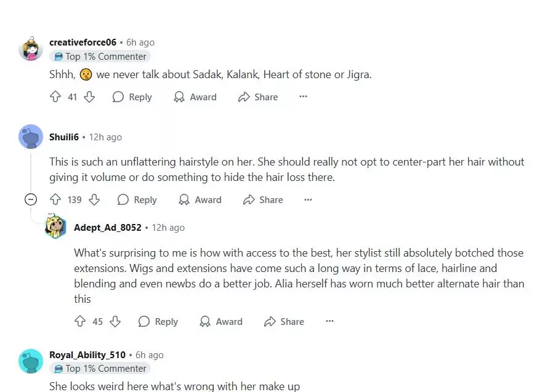Upvote Adept_Ad_8052's reply

point(80,322)
